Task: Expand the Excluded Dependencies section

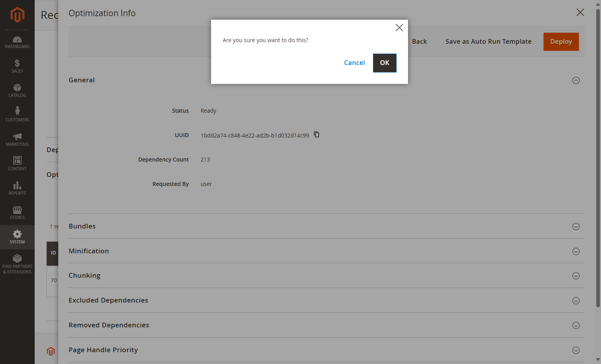Action: (576, 301)
